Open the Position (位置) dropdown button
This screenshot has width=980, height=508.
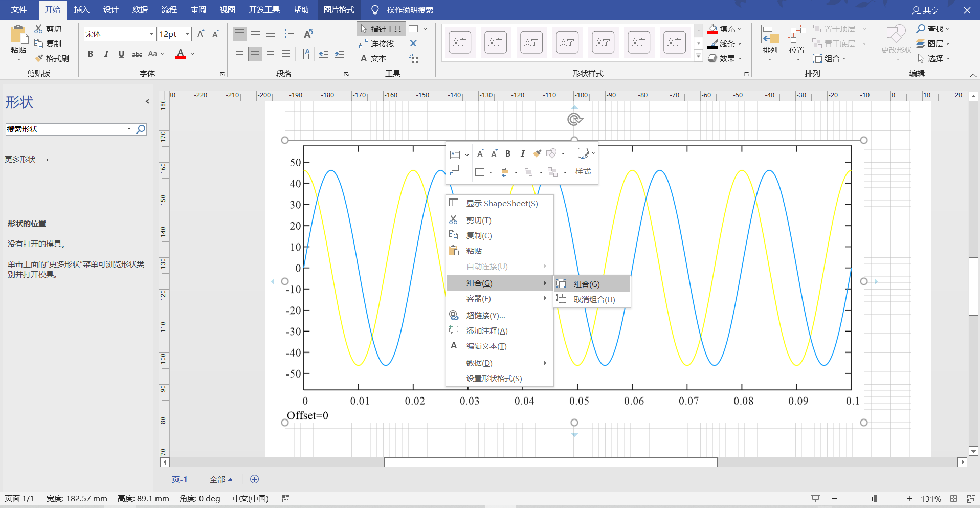tap(797, 43)
